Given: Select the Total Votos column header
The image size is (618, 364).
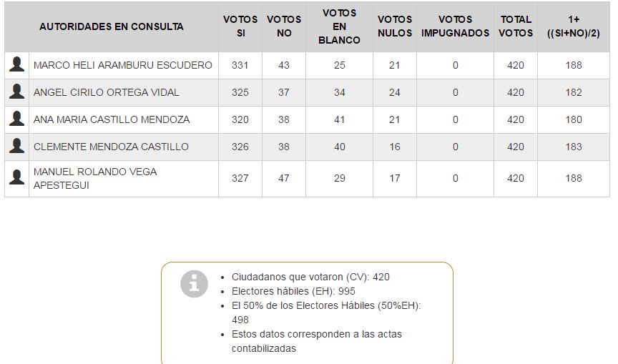Looking at the screenshot, I should click(516, 26).
